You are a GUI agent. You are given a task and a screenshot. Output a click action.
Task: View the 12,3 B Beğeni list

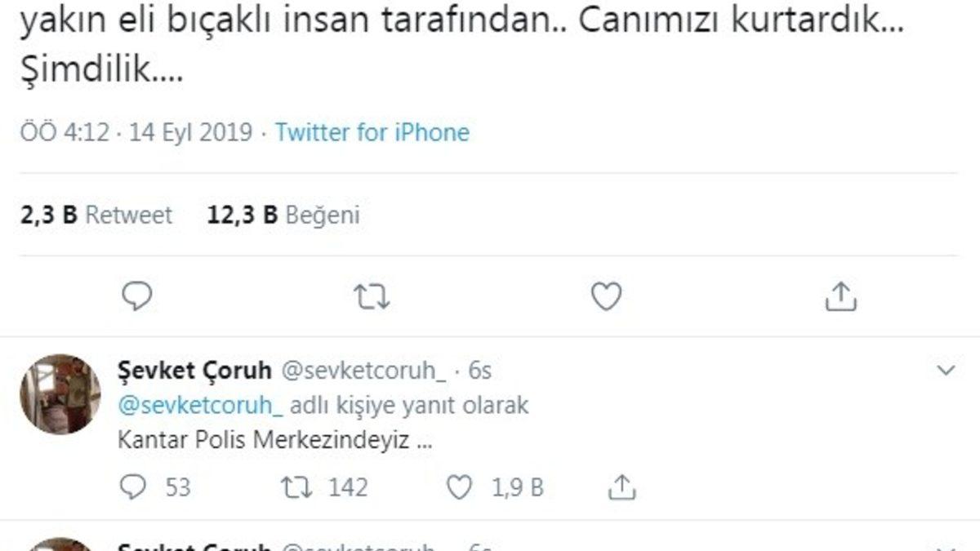pyautogui.click(x=284, y=215)
